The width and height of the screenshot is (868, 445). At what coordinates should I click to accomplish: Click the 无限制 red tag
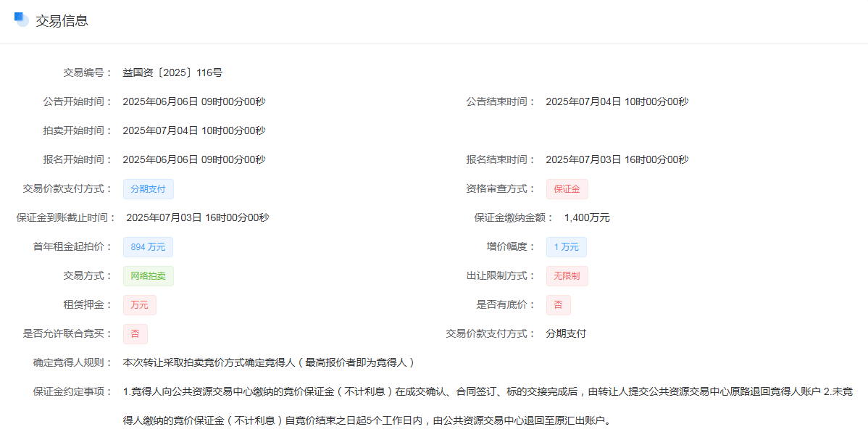click(x=567, y=275)
